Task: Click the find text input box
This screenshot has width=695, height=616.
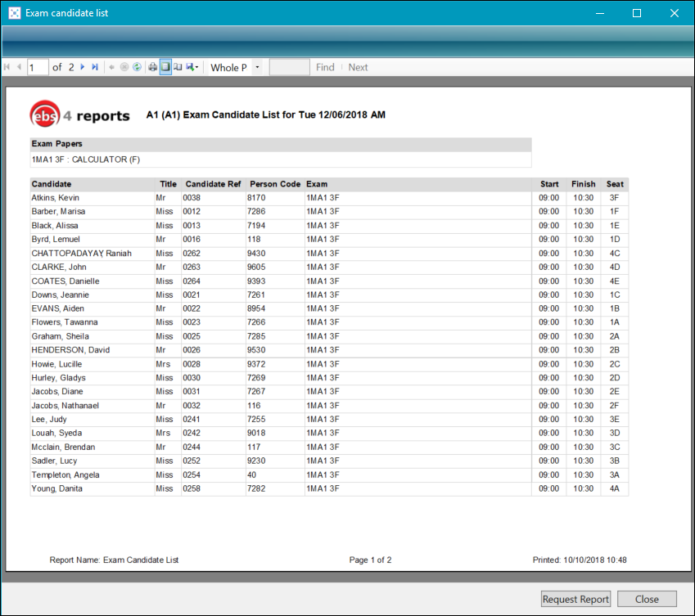Action: click(x=289, y=67)
